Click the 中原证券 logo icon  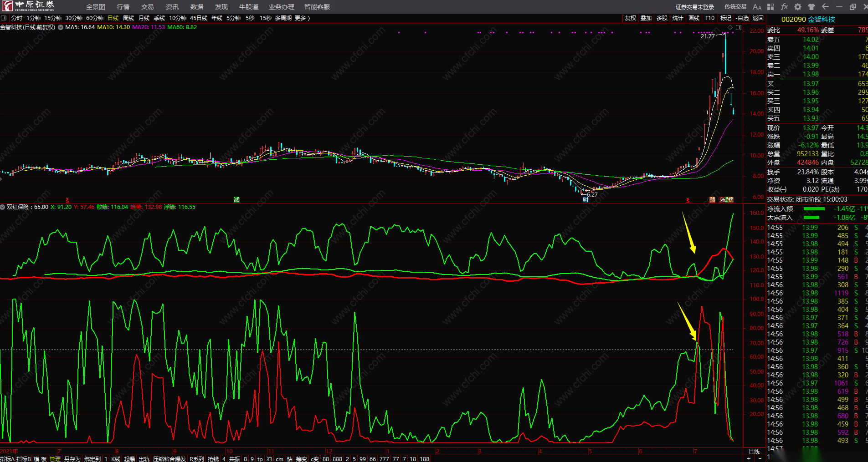pos(7,6)
